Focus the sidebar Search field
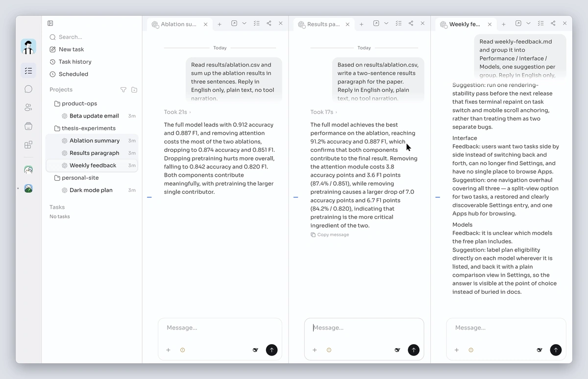 [x=92, y=37]
